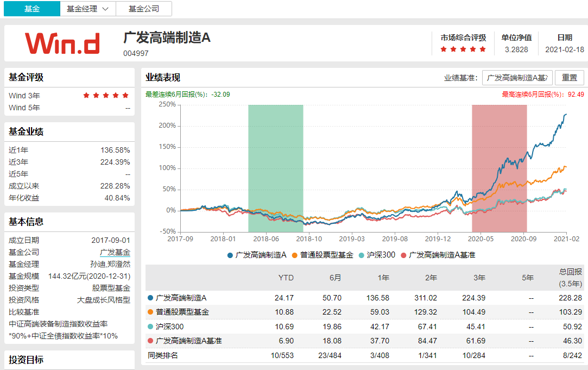Click the green worst 6-month return region

coord(276,168)
